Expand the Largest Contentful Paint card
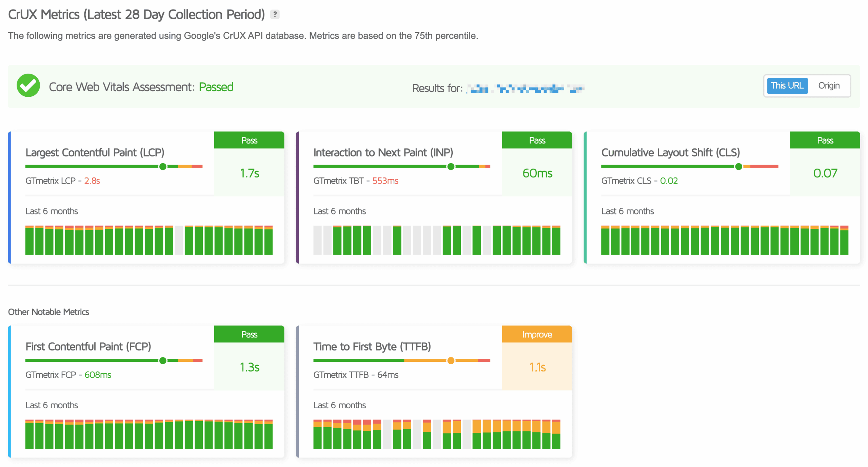This screenshot has width=868, height=467. pos(95,152)
